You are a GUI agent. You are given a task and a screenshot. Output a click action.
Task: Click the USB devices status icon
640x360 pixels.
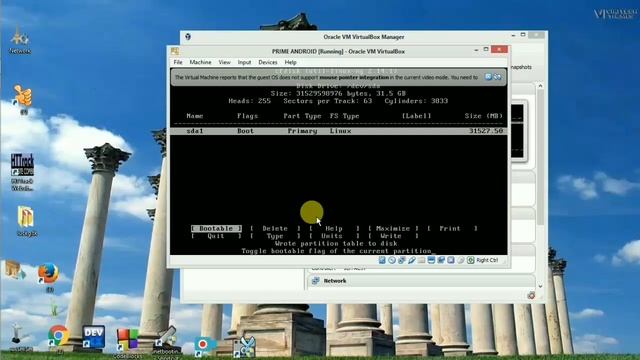(x=411, y=260)
